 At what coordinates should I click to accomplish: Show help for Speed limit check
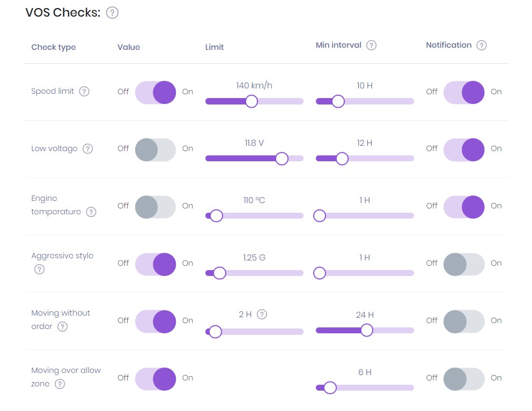[x=84, y=91]
